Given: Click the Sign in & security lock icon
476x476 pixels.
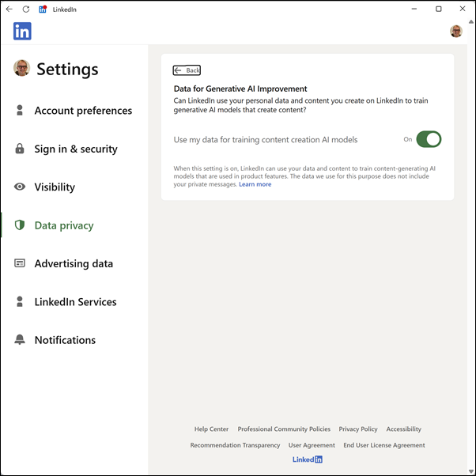Looking at the screenshot, I should coord(20,149).
